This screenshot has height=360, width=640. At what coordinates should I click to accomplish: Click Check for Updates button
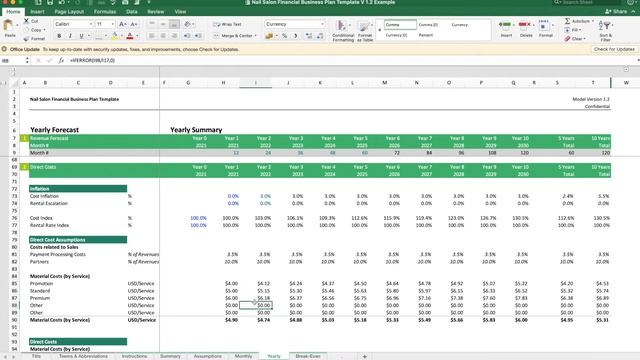[x=614, y=49]
